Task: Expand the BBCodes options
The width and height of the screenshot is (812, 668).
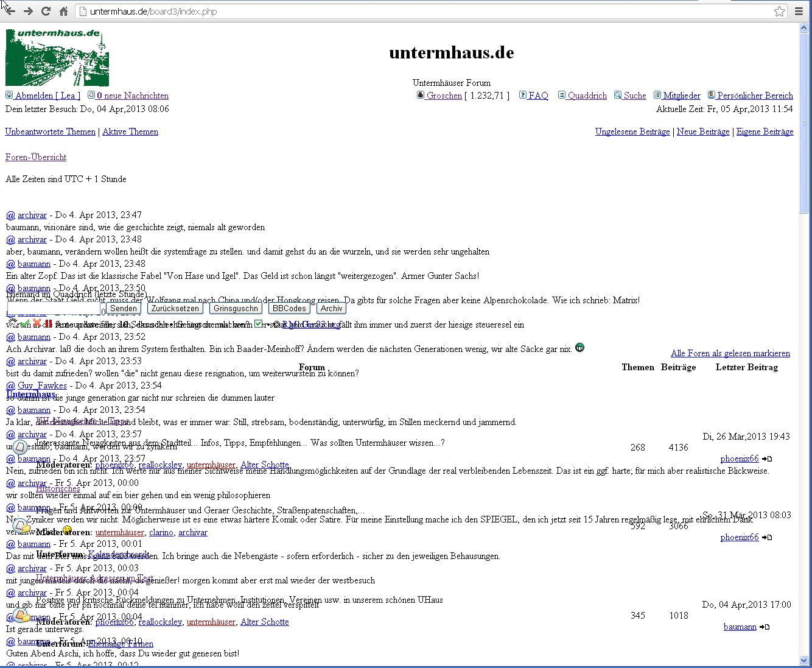Action: 289,309
